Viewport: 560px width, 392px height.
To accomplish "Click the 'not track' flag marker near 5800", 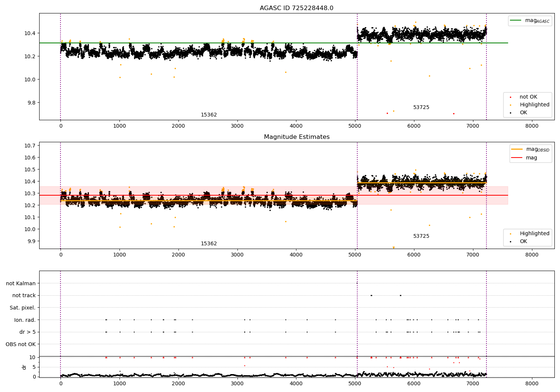I will coord(401,296).
